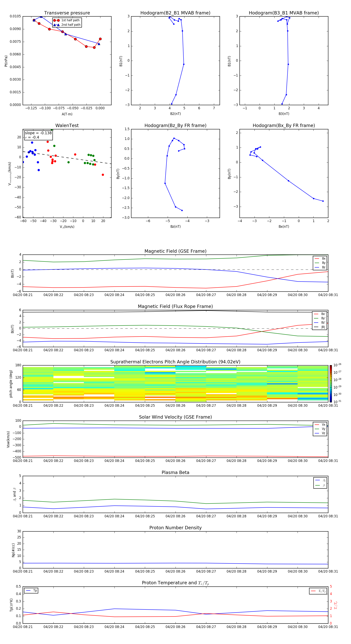
Task: Click the "slope = -0.138" annotation
Action: click(x=38, y=133)
